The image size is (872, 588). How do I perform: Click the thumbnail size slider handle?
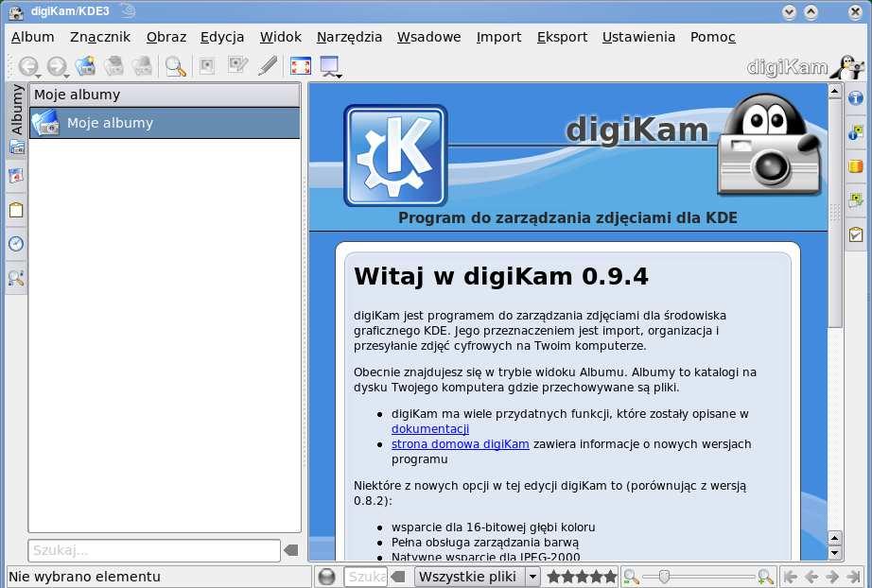(663, 577)
